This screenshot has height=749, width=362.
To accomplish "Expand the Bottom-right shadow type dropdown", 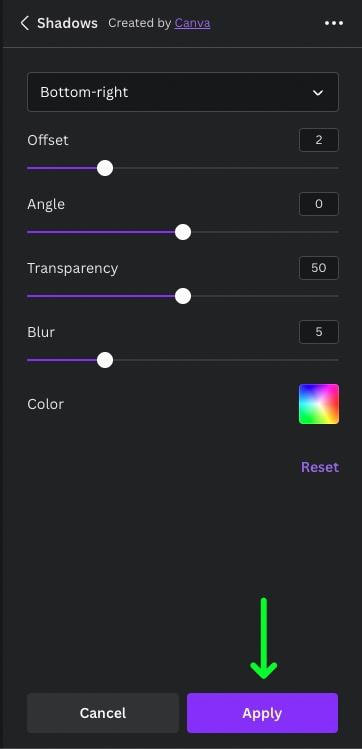I will tap(183, 92).
